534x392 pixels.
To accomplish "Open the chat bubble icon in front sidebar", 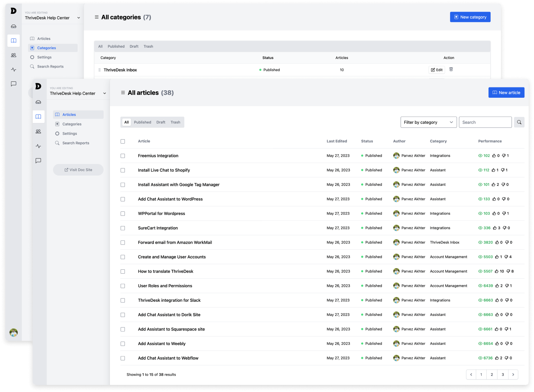I will [38, 161].
